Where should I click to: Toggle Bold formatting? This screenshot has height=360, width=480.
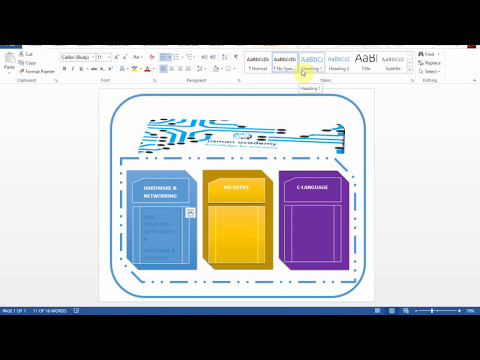[x=64, y=69]
